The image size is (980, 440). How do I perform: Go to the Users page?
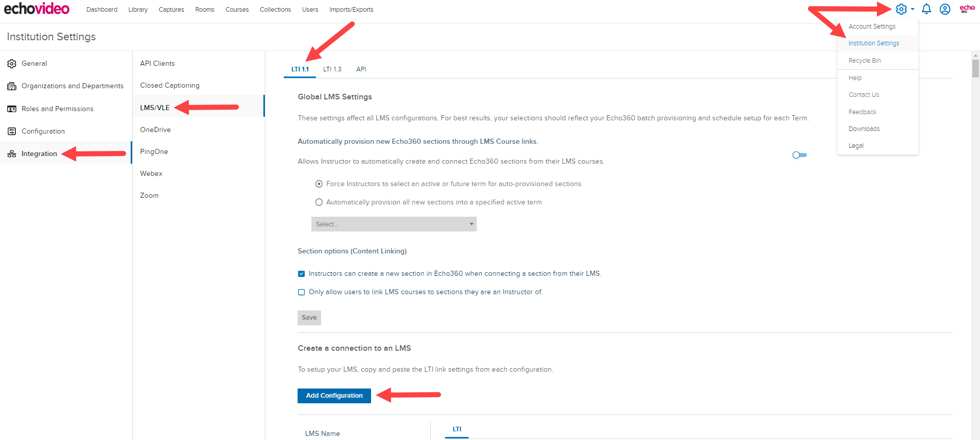[x=310, y=10]
